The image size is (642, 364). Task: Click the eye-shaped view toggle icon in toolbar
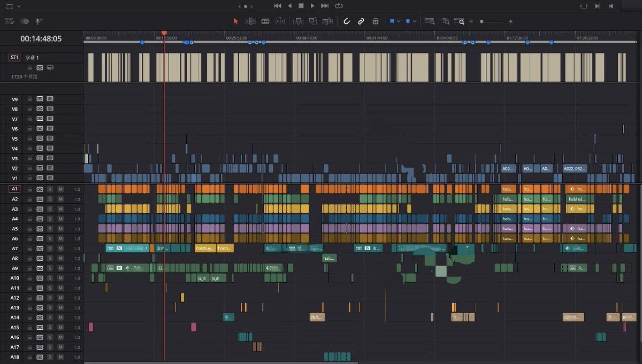point(25,21)
